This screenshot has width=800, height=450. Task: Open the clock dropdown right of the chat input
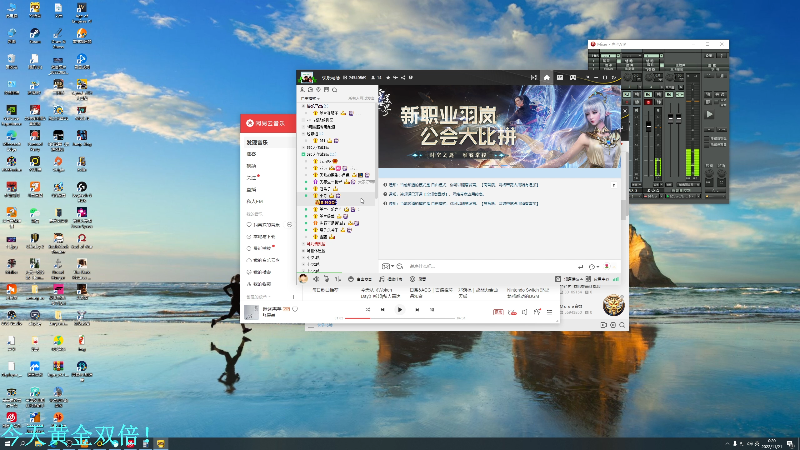(593, 266)
